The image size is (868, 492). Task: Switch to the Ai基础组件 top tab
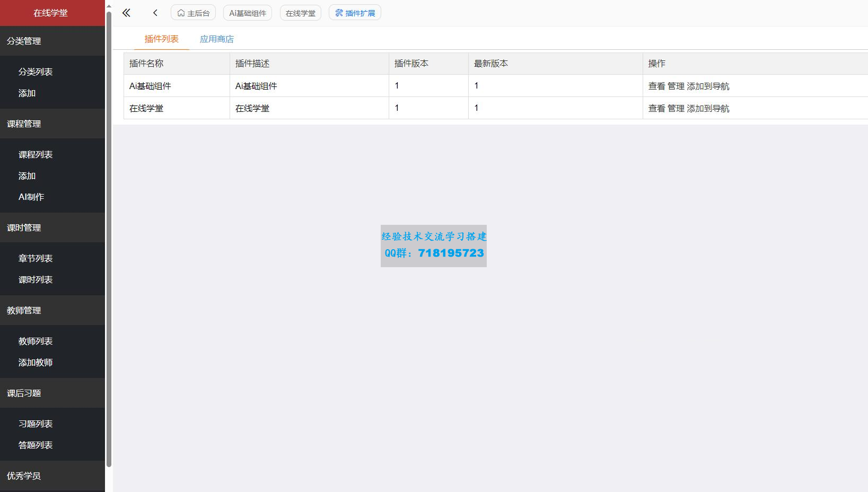point(248,13)
